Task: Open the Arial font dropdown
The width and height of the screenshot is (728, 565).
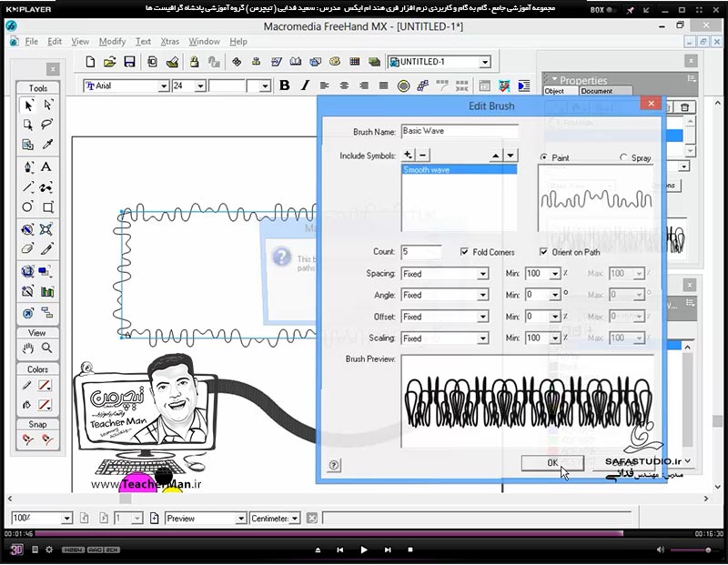Action: click(x=164, y=86)
